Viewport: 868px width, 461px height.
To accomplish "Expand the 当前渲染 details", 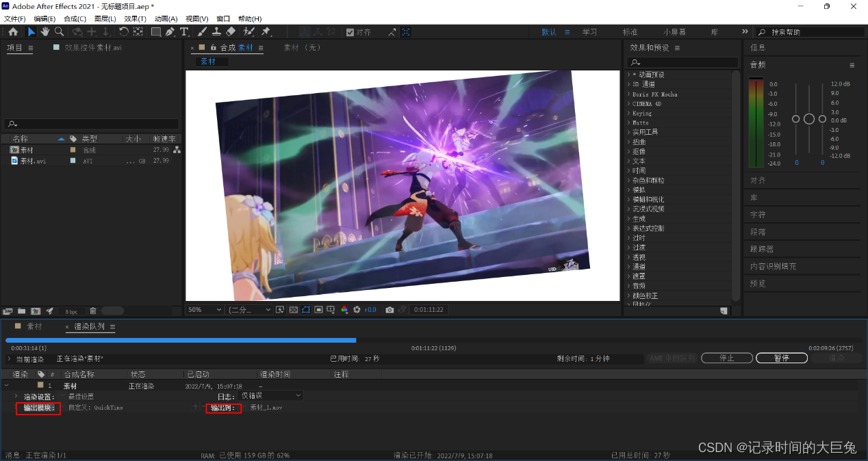I will tap(9, 358).
